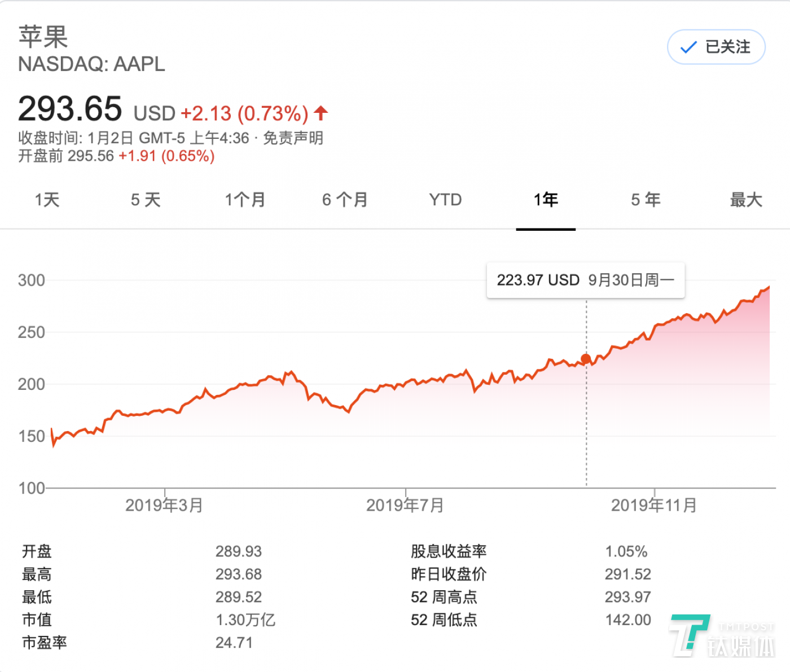Click the 市盈率 statistic row
This screenshot has width=790, height=672.
(44, 642)
